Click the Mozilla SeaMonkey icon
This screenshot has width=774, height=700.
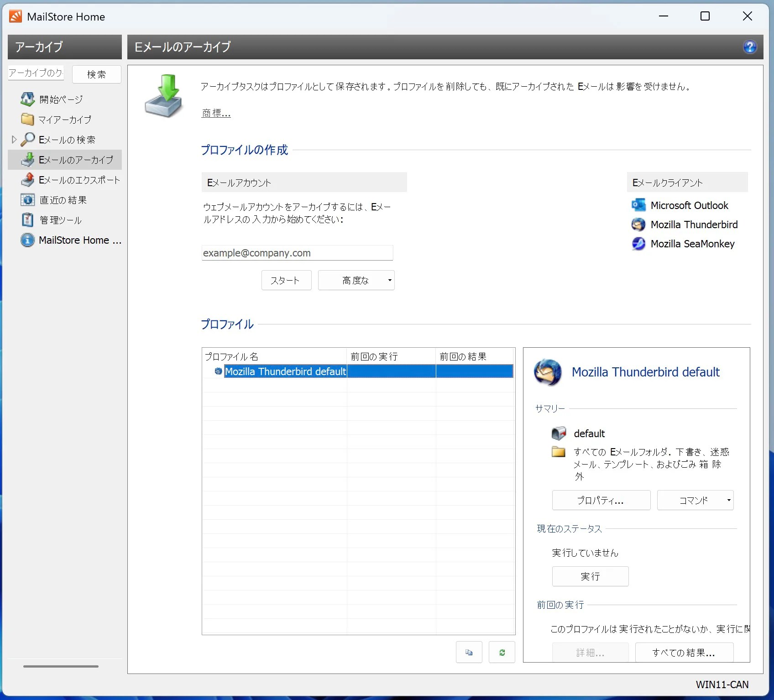click(638, 244)
